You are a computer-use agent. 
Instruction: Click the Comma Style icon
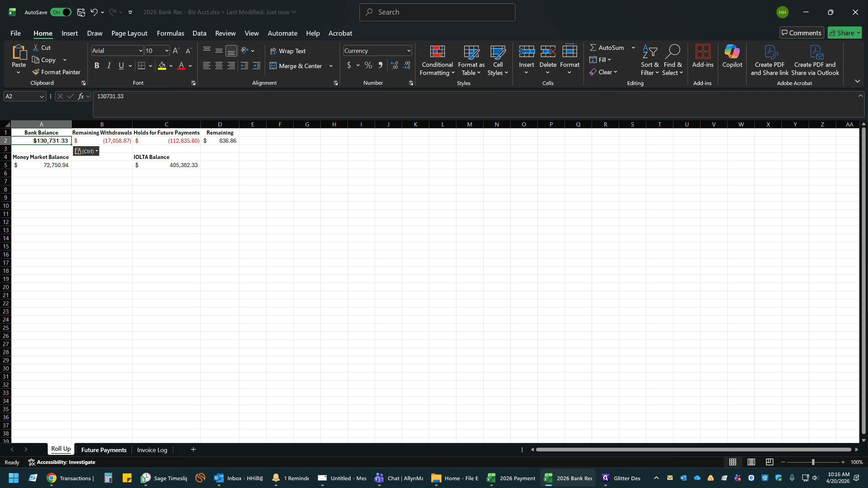[380, 65]
